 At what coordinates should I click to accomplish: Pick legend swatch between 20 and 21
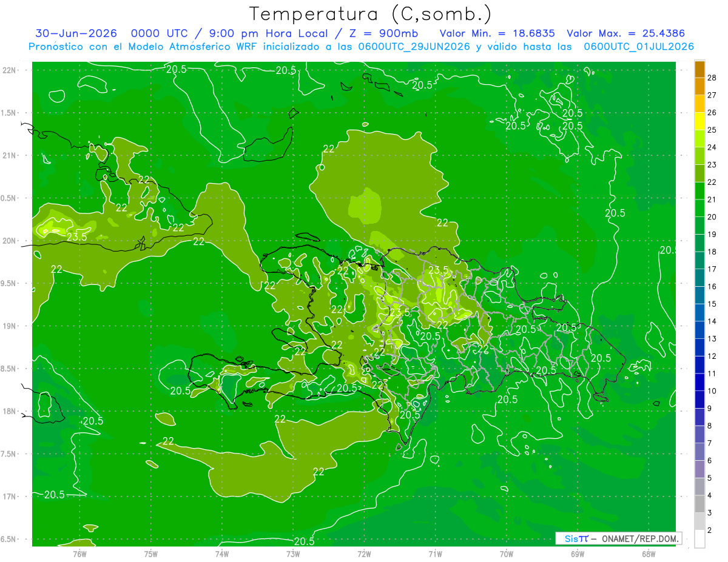point(699,208)
